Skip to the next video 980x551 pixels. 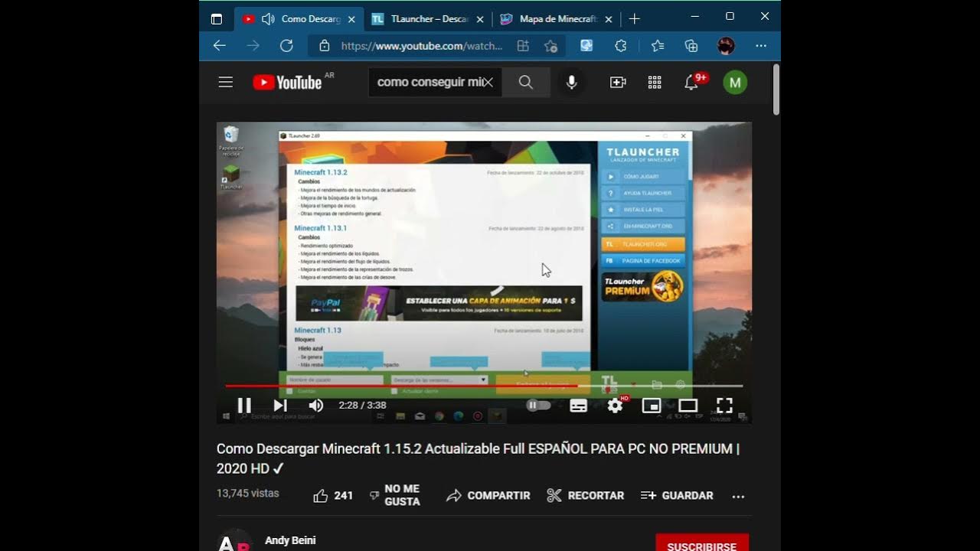[x=280, y=406]
